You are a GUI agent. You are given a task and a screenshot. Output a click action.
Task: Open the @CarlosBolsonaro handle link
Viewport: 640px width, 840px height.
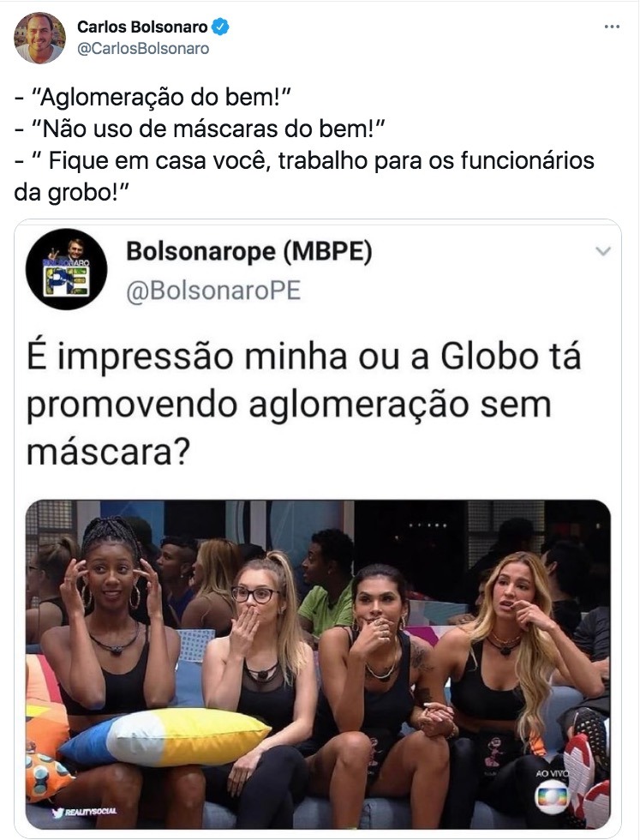click(x=144, y=48)
